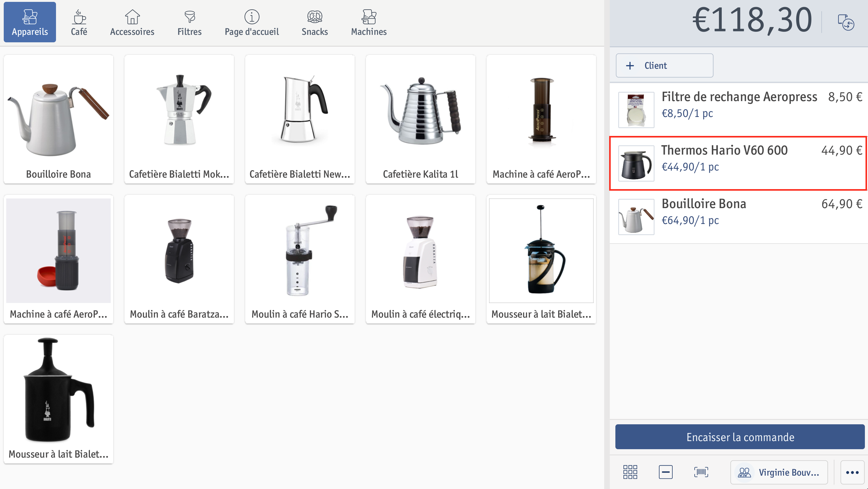
Task: Click the 64,90 € Bouilloire Bona price
Action: pyautogui.click(x=842, y=204)
